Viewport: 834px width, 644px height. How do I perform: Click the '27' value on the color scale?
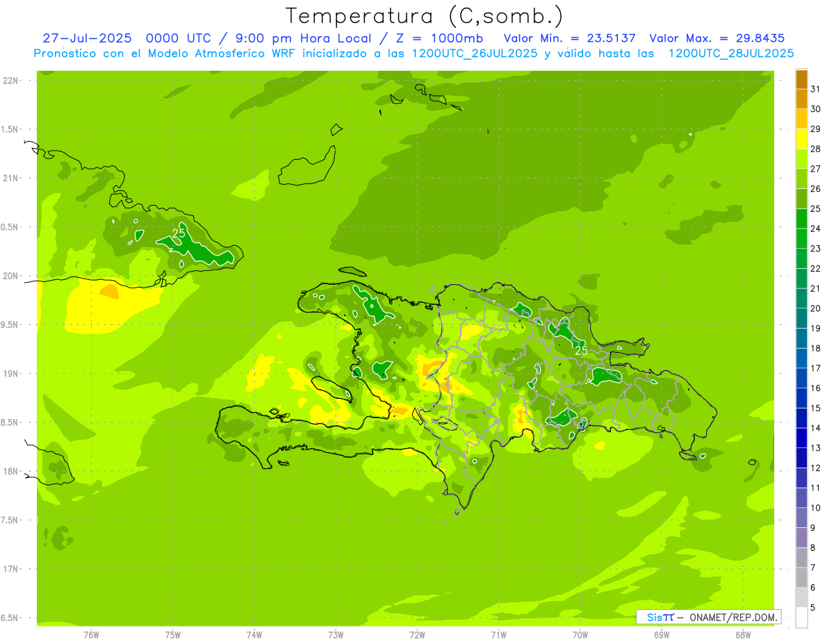816,169
